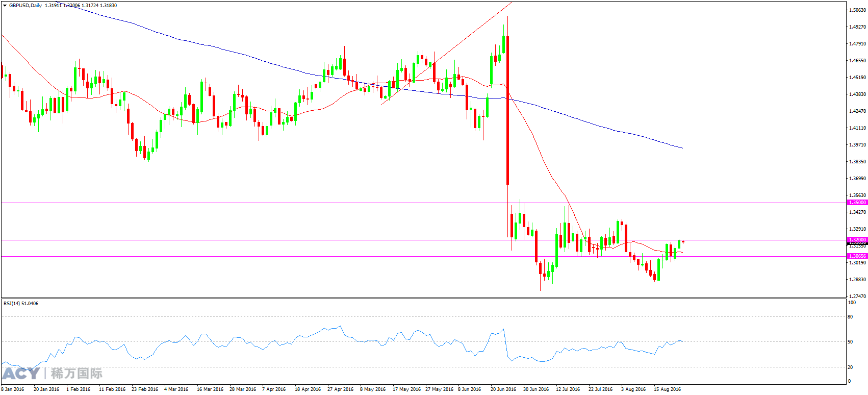Click the 1.32910 price axis value
The height and width of the screenshot is (395, 868).
pyautogui.click(x=857, y=229)
